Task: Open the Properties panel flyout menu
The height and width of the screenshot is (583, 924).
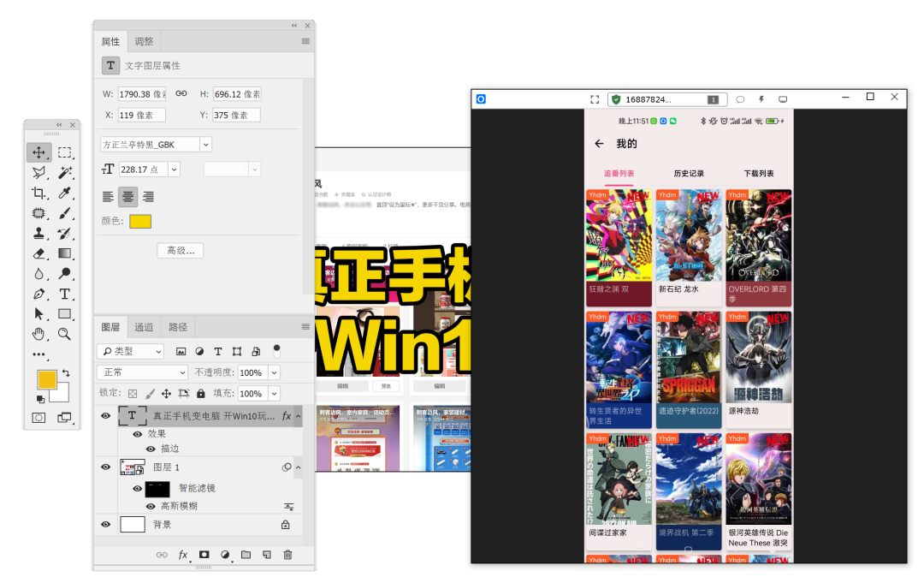Action: pyautogui.click(x=305, y=41)
